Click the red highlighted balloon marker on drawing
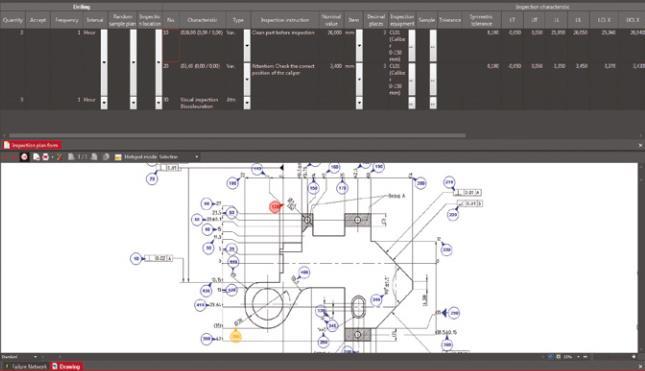Screen dimensions: 645x371 (275, 207)
